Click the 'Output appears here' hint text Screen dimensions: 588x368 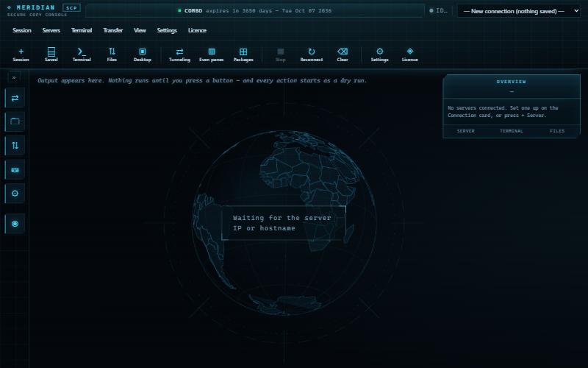202,80
